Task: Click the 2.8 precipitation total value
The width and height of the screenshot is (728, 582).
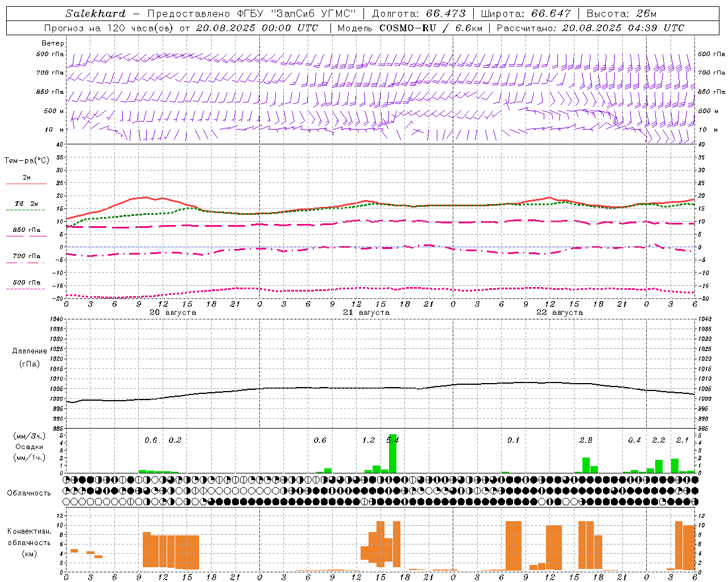Action: coord(586,440)
